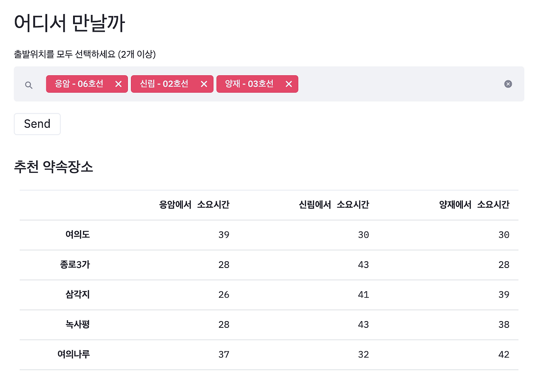Click the 응암에서 소요시간 column header

(194, 204)
